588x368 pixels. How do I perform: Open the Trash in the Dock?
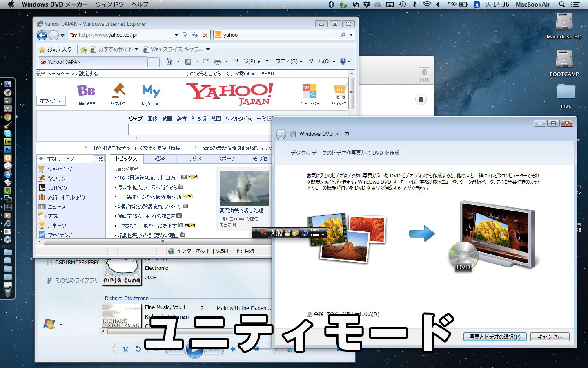8,293
